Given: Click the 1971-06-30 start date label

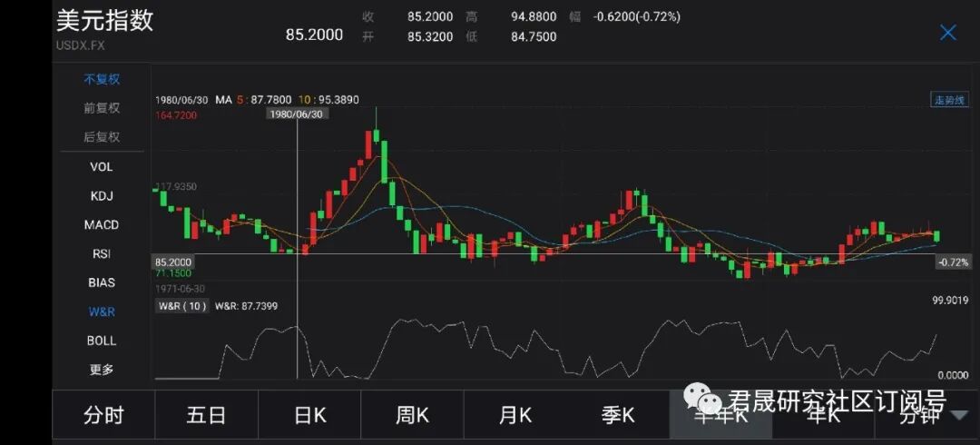Looking at the screenshot, I should (180, 289).
